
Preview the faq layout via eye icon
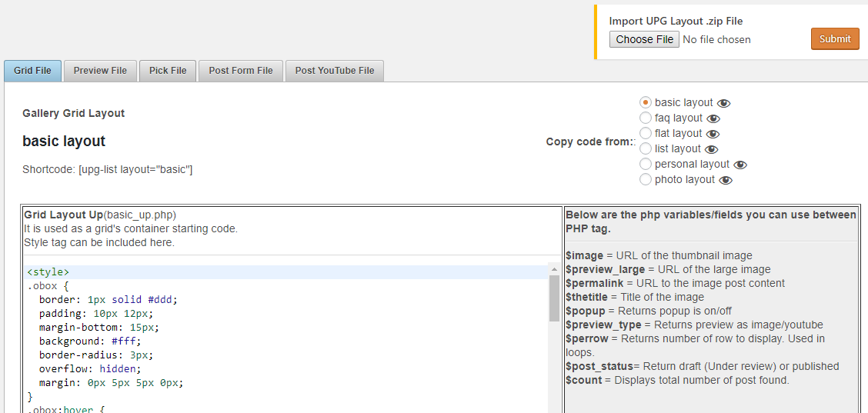tap(713, 118)
